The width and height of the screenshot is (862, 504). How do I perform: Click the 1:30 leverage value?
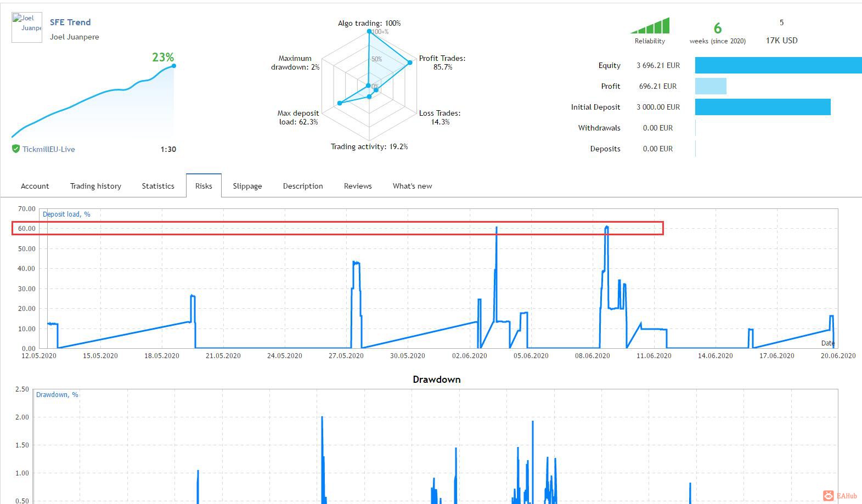tap(168, 149)
